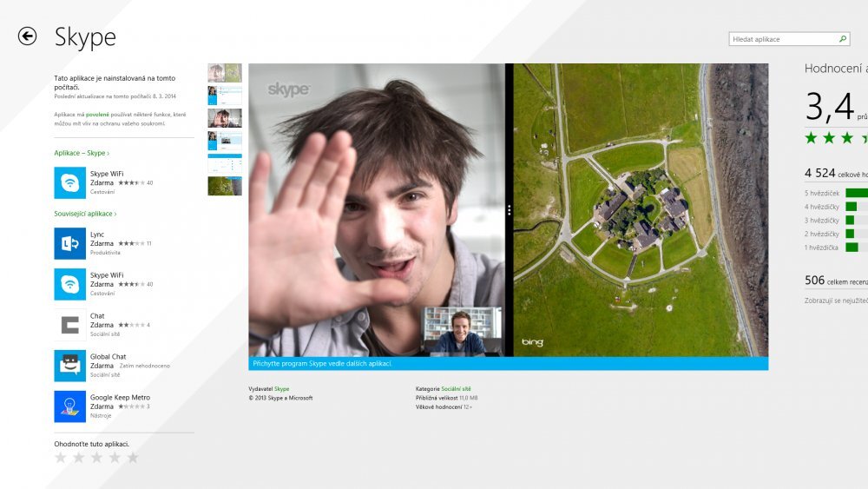
Task: Open the Sociální sítě category link
Action: point(457,389)
